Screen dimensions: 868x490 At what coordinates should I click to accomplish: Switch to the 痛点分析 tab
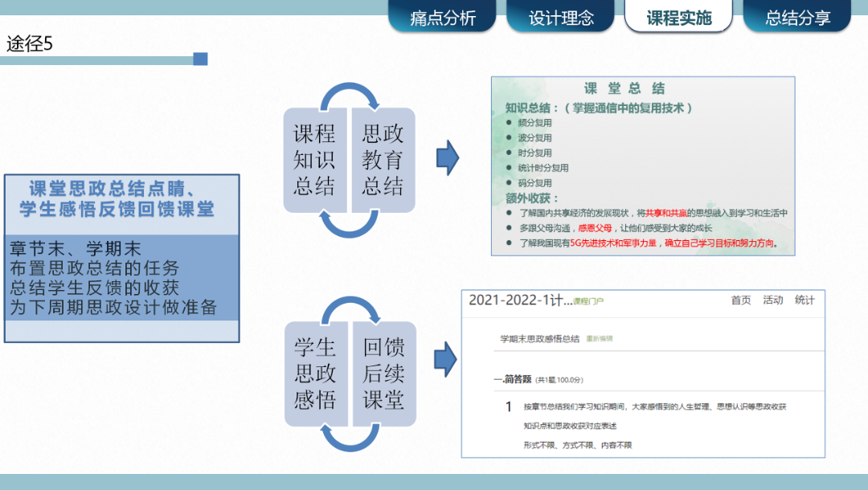coord(443,14)
